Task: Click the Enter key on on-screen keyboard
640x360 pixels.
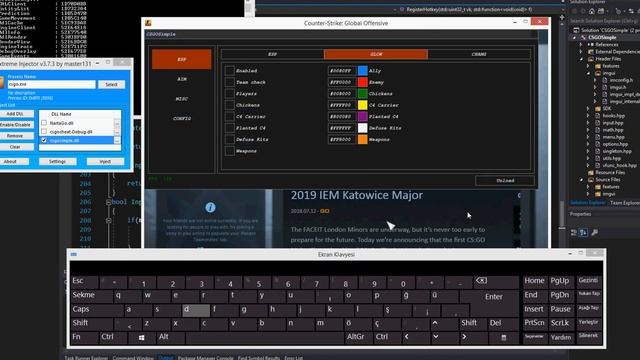Action: (493, 297)
